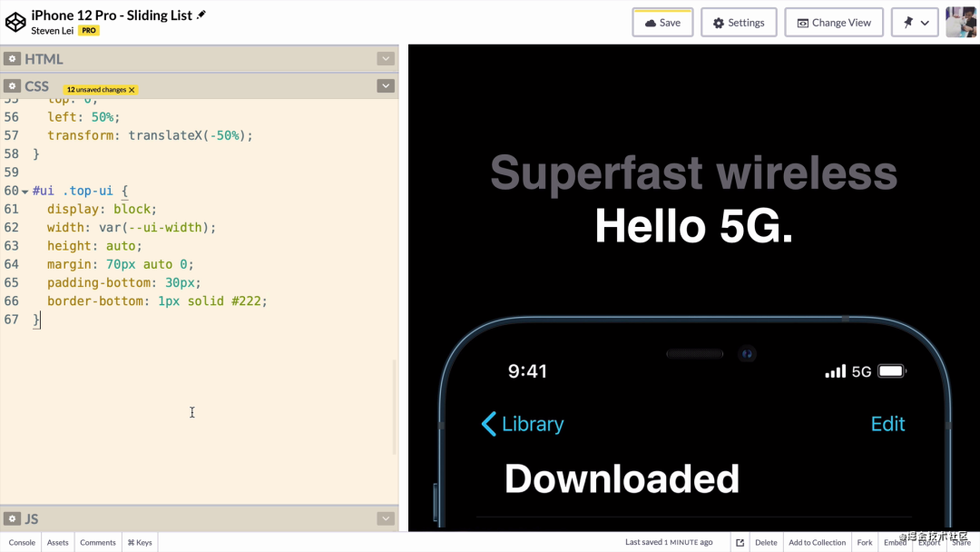The width and height of the screenshot is (980, 552).
Task: Open pen Settings
Action: 739,23
